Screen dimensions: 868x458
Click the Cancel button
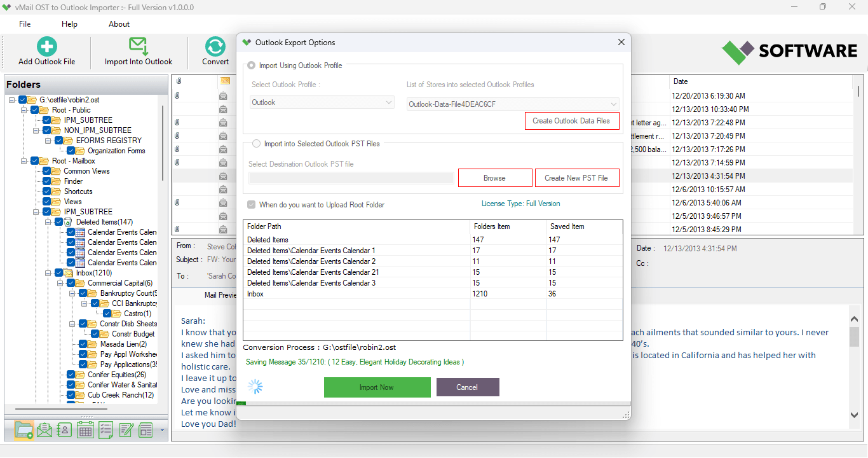[x=467, y=387]
